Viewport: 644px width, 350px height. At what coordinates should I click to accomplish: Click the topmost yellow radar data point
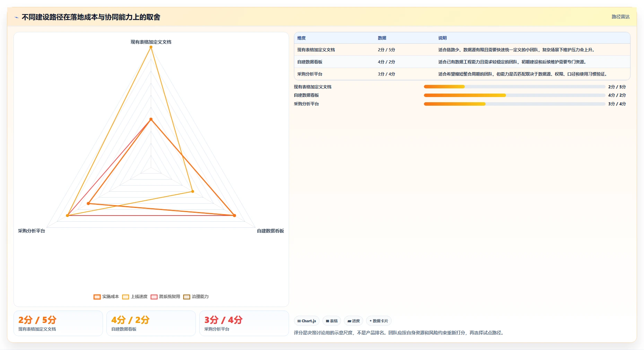(x=151, y=47)
